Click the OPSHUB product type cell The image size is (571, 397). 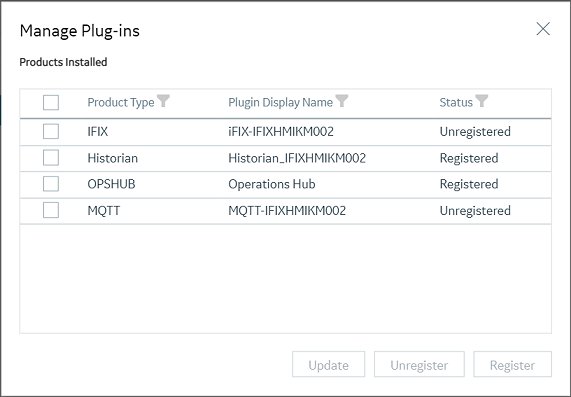tap(111, 184)
